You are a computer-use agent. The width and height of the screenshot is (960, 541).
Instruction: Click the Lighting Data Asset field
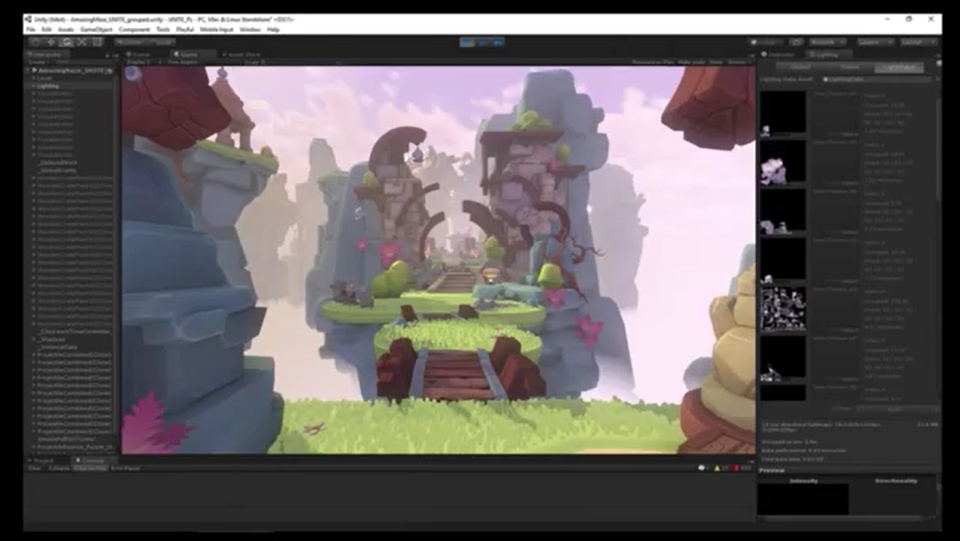(x=876, y=79)
